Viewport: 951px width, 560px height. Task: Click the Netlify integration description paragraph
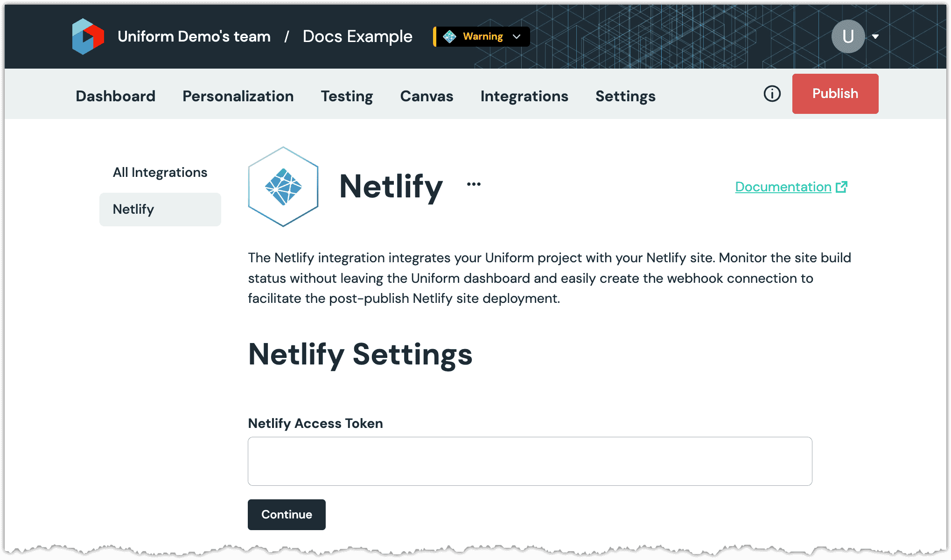coord(550,278)
